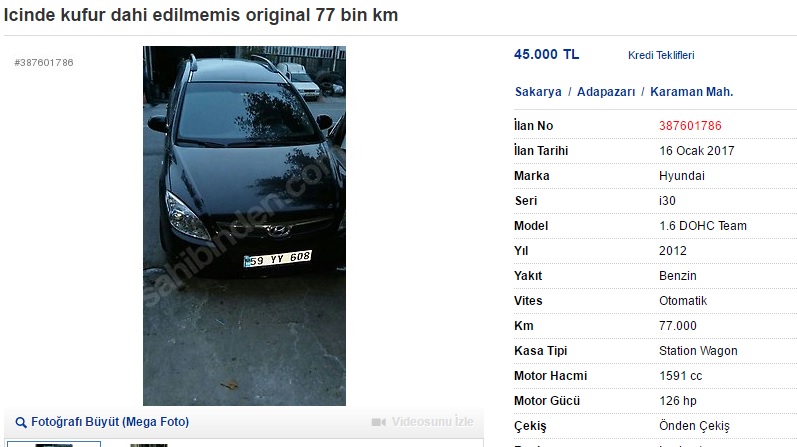The image size is (797, 447).
Task: Click the Station Wagon body type value
Action: pyautogui.click(x=698, y=351)
